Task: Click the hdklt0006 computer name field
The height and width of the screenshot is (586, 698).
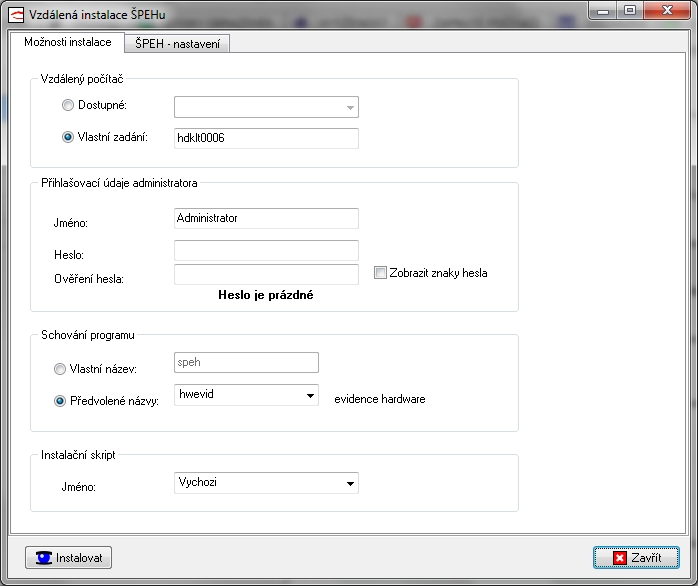Action: pyautogui.click(x=266, y=138)
